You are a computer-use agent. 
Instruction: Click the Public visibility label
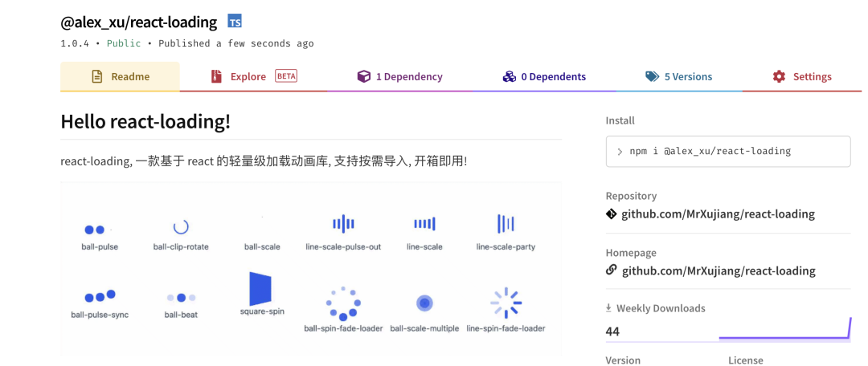(124, 43)
